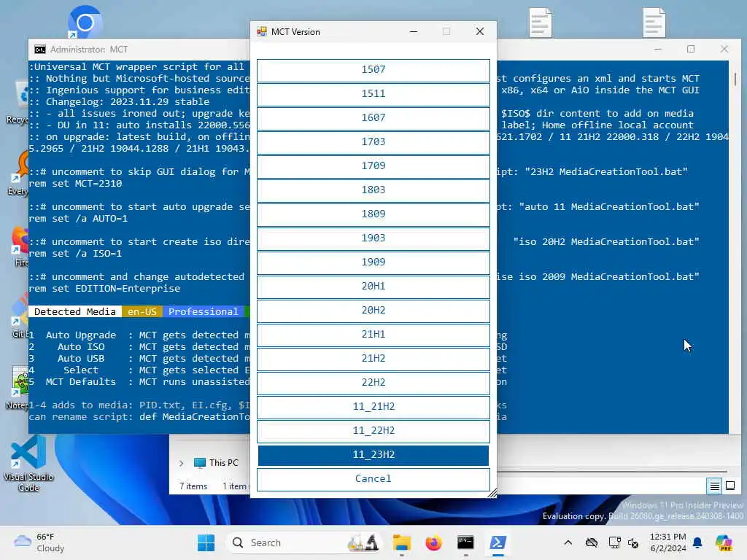The image size is (747, 560).
Task: Click the taskbar Search box
Action: (x=304, y=542)
